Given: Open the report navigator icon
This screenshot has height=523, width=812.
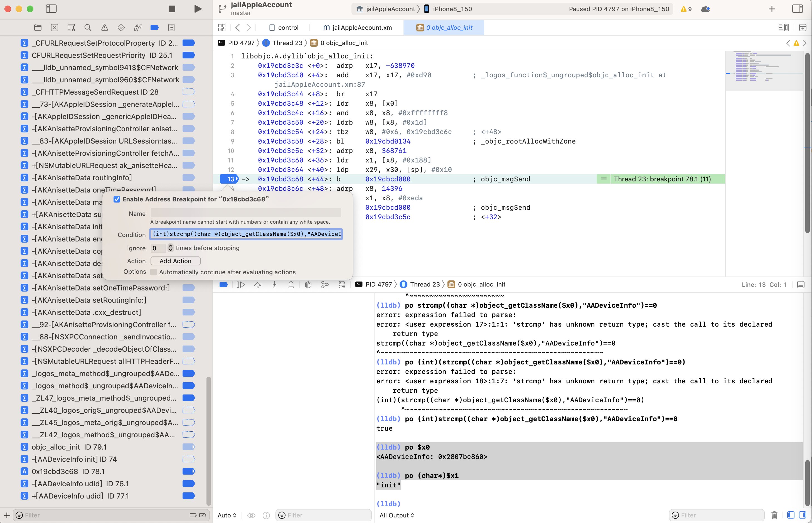Looking at the screenshot, I should (171, 28).
